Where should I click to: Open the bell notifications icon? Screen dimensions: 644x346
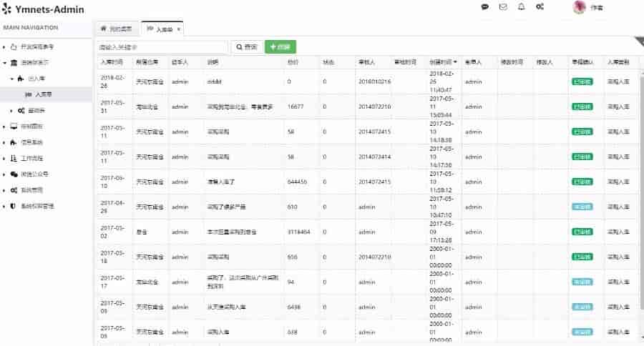click(521, 6)
